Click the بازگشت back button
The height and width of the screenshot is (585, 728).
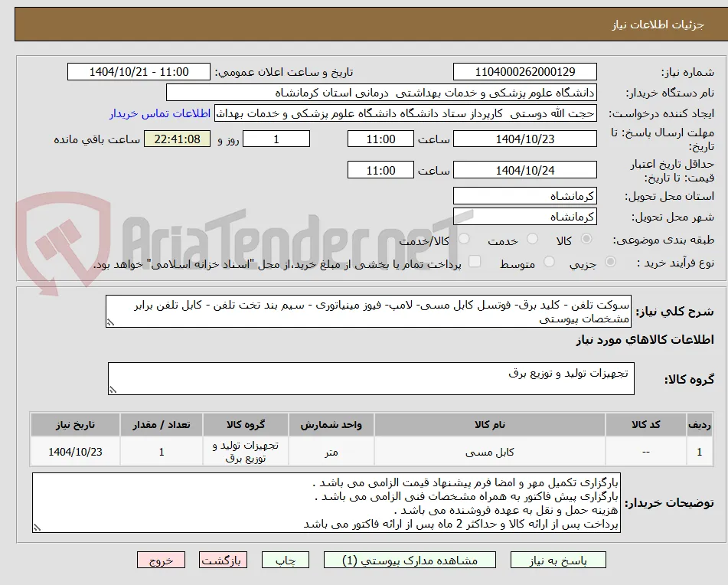pyautogui.click(x=223, y=560)
